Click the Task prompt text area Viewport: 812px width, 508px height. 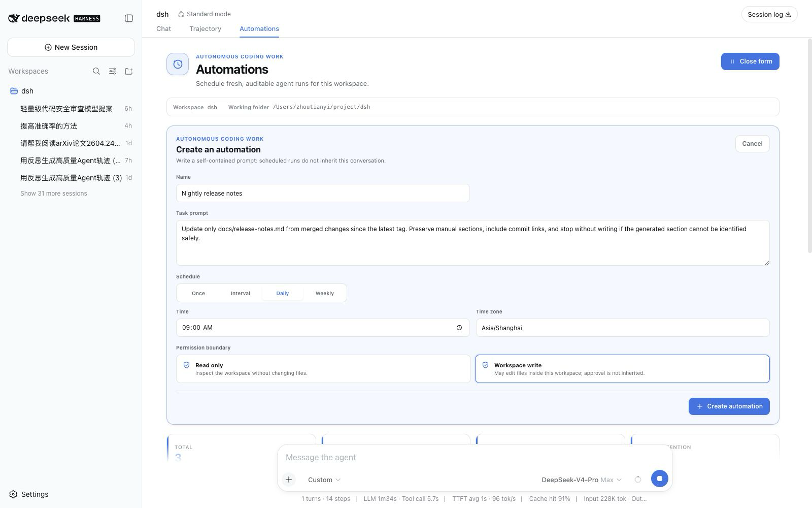[472, 243]
